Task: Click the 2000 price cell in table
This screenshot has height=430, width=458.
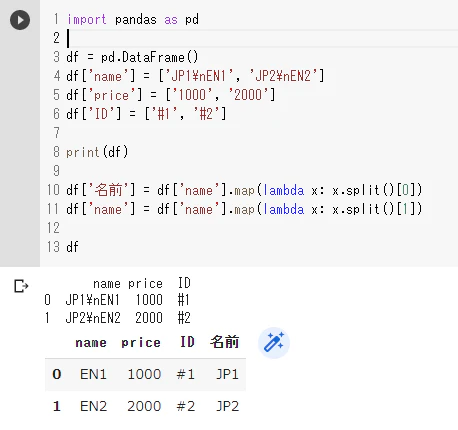Action: click(x=144, y=406)
